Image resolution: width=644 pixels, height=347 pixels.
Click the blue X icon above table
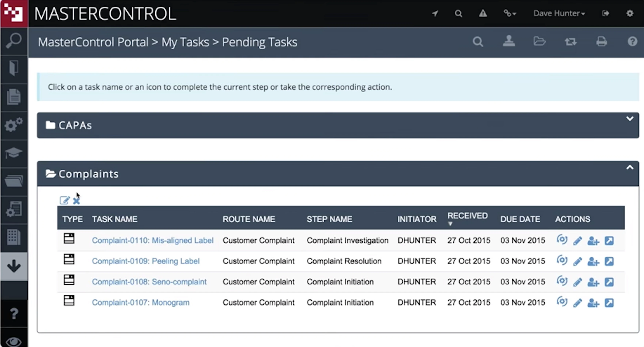pos(76,201)
